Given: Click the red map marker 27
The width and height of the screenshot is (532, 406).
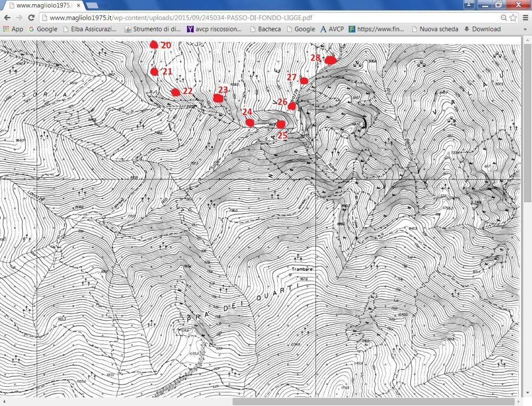Looking at the screenshot, I should click(304, 81).
